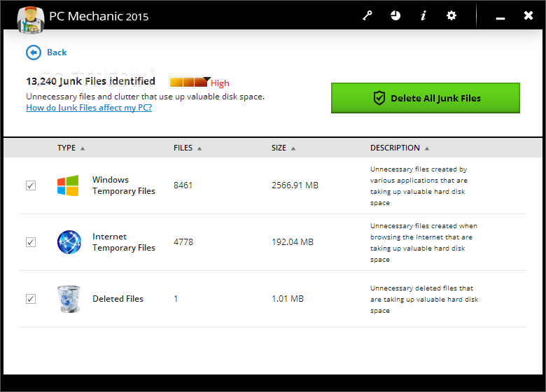Screen dimensions: 546x392
Task: Click the Deleted Files recycle bin icon
Action: tap(69, 299)
